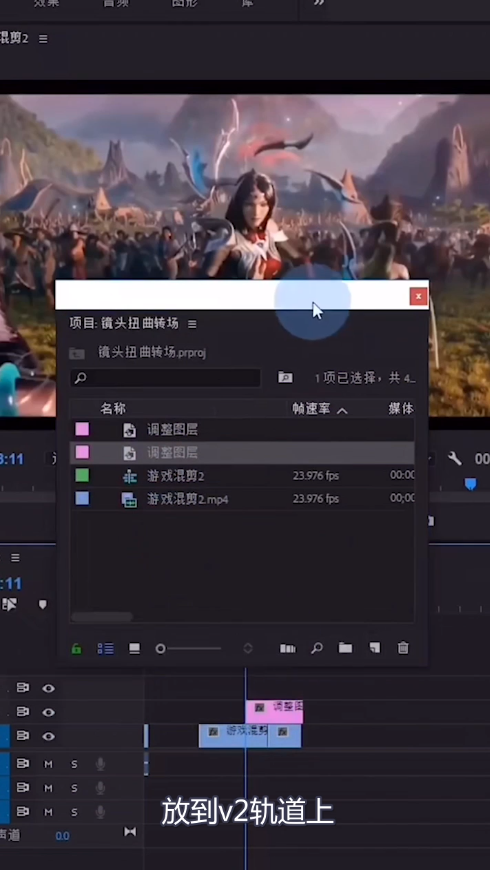Toggle sync lock on track with pink adjustment clip
The image size is (490, 870).
(23, 711)
